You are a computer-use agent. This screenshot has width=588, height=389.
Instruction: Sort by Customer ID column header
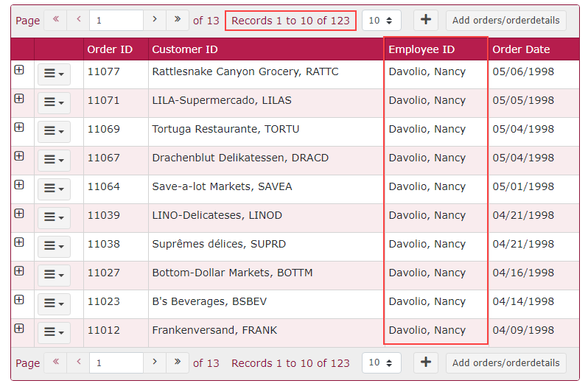[184, 49]
